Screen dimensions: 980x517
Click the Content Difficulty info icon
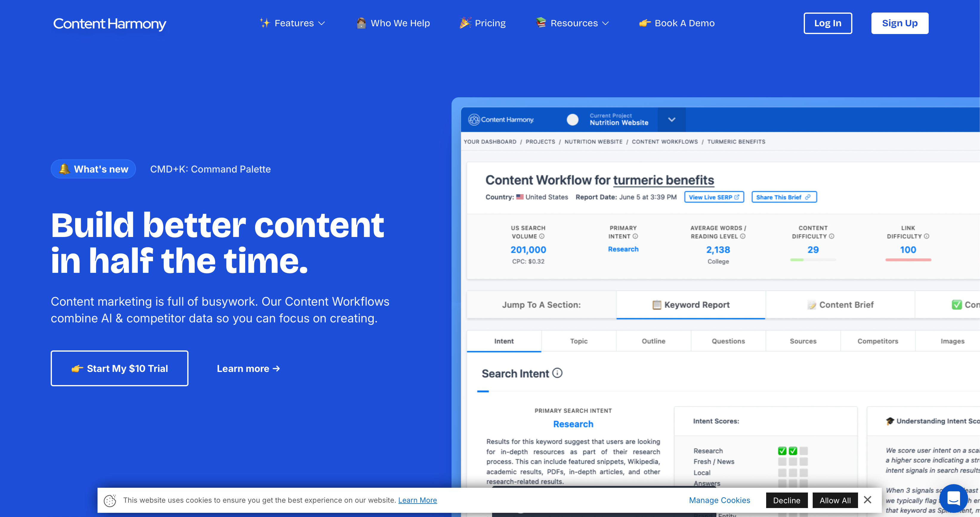tap(832, 236)
